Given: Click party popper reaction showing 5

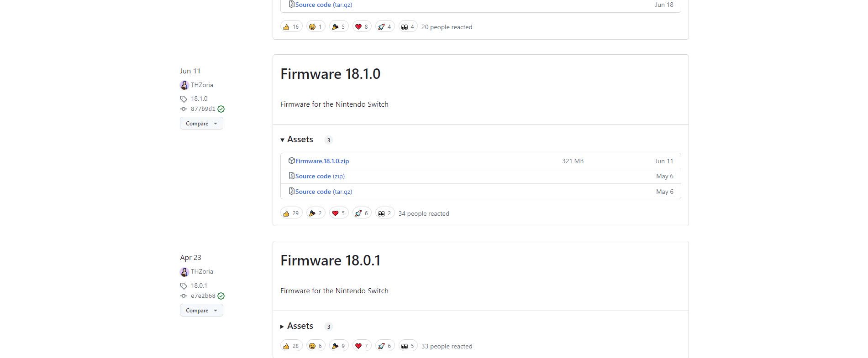Looking at the screenshot, I should tap(339, 26).
